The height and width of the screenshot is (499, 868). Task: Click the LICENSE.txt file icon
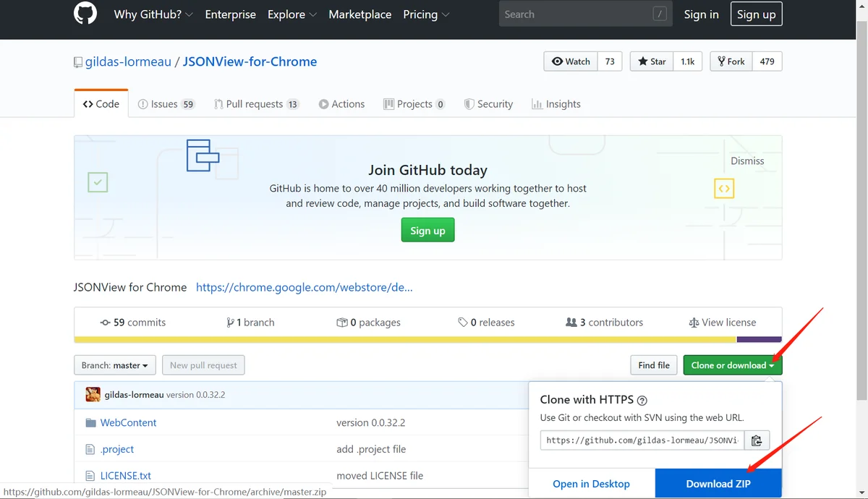(x=90, y=476)
